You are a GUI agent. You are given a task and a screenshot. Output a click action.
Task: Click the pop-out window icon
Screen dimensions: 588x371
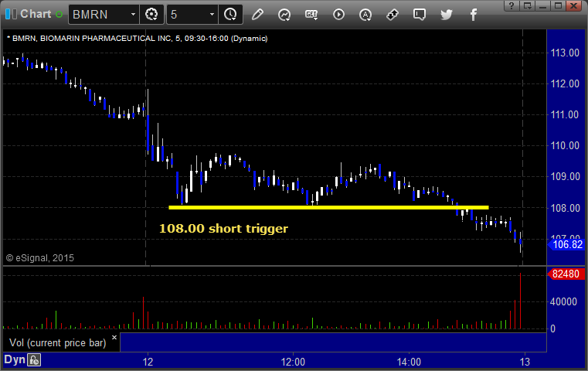coord(527,5)
